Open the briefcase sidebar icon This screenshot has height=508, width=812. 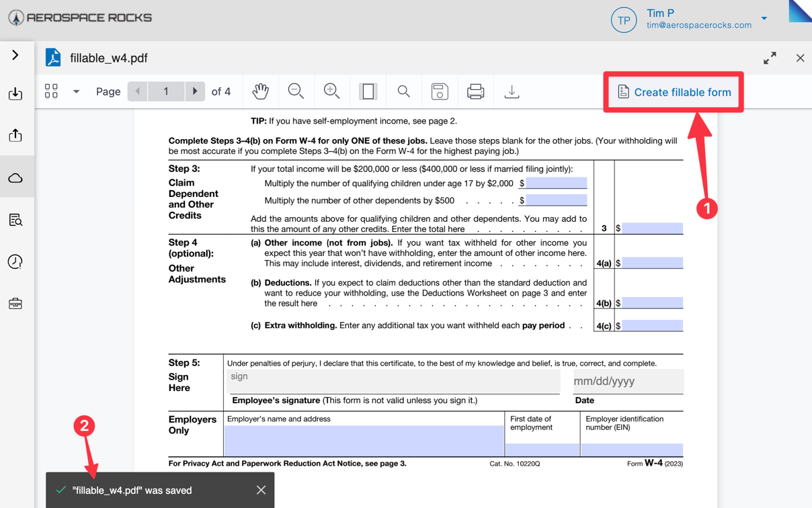coord(15,304)
